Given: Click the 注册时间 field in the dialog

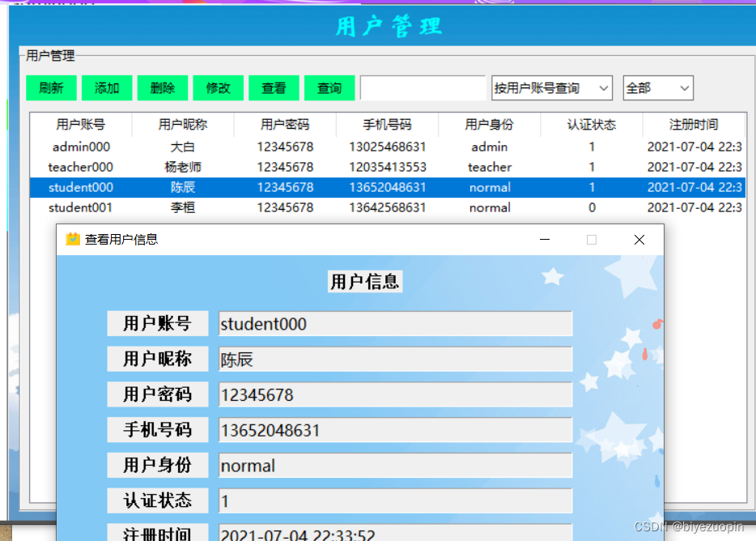Looking at the screenshot, I should click(395, 532).
